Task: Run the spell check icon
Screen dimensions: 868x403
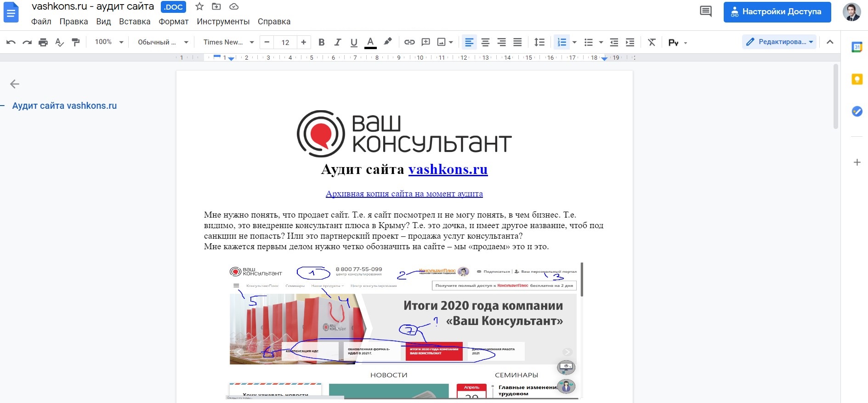Action: point(59,42)
